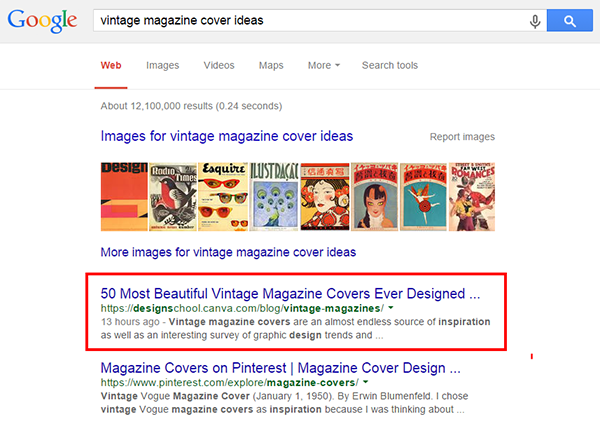This screenshot has width=600, height=426.
Task: Click the microphone voice search icon
Action: [x=535, y=21]
